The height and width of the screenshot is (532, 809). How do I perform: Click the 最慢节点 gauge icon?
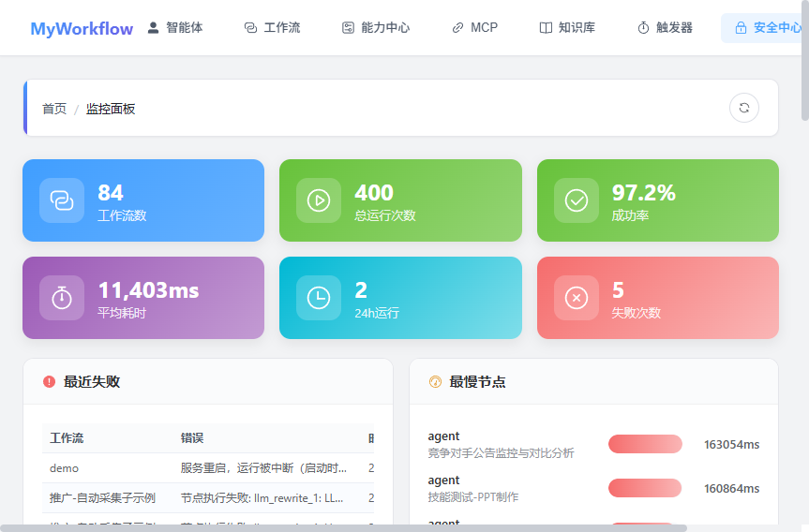pyautogui.click(x=435, y=382)
